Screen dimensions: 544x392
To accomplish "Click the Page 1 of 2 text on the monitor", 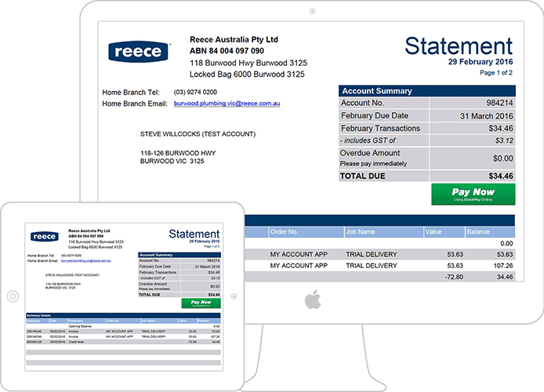I will pyautogui.click(x=495, y=73).
